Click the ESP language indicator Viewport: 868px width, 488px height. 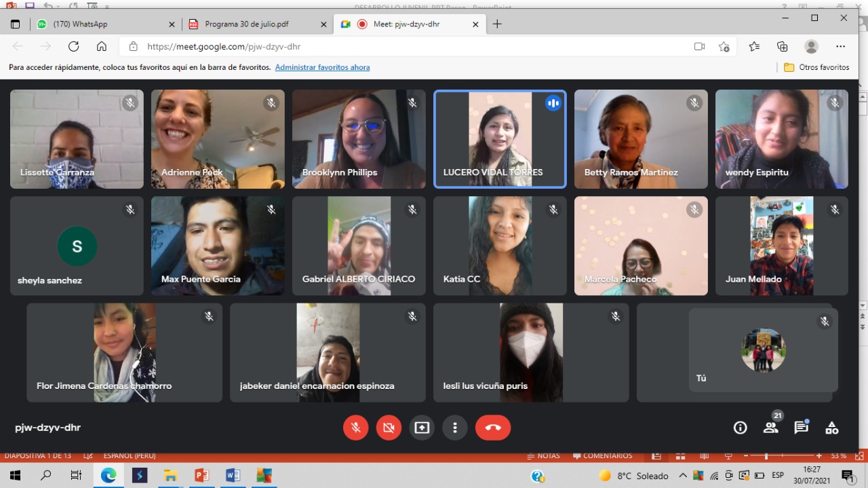point(778,476)
